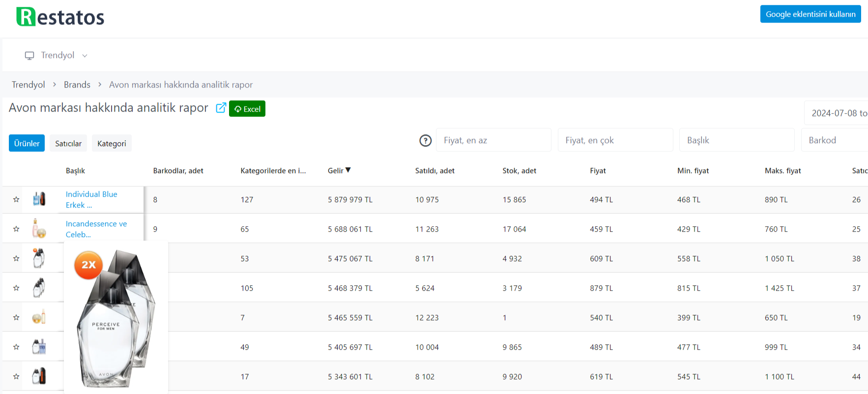The image size is (868, 394).
Task: Select the 11 263 sold quantity cell
Action: [x=427, y=229]
